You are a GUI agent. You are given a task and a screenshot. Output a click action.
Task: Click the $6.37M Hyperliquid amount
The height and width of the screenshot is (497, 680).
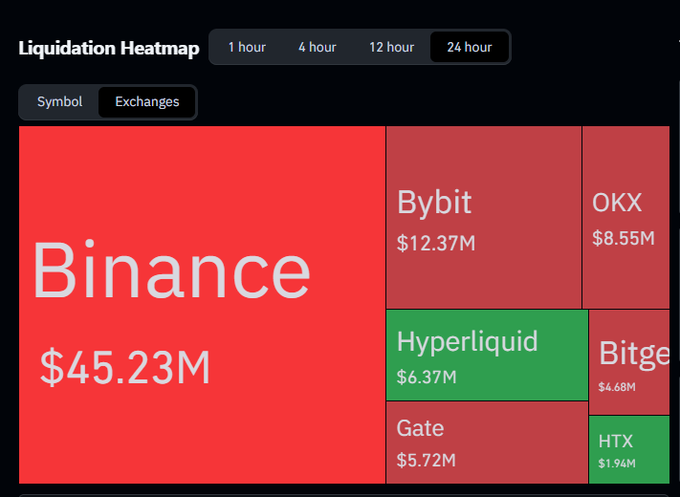click(x=426, y=377)
